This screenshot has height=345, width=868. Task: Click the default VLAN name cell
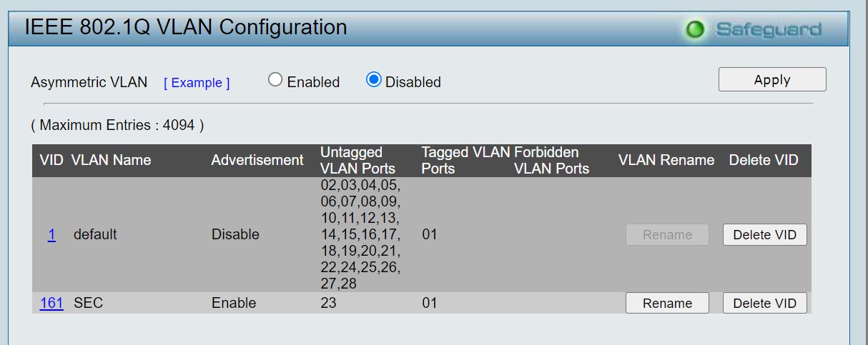(95, 234)
